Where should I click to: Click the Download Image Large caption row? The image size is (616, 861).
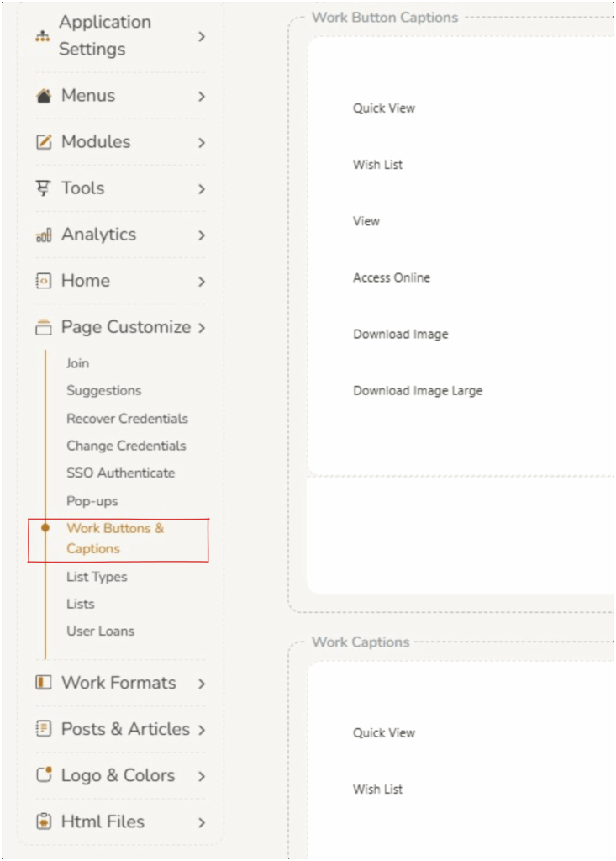(x=418, y=391)
